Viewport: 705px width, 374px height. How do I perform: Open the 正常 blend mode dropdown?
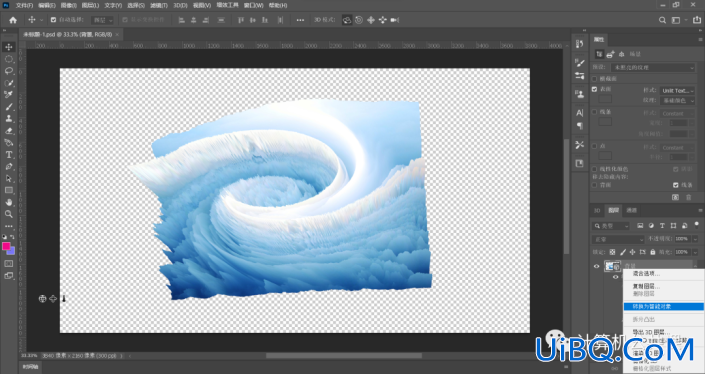coord(618,239)
